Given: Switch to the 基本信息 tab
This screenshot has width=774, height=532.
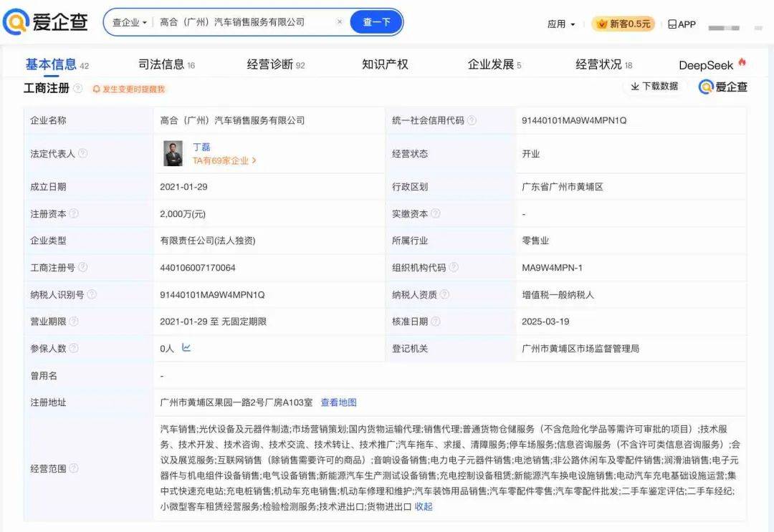Looking at the screenshot, I should tap(57, 64).
